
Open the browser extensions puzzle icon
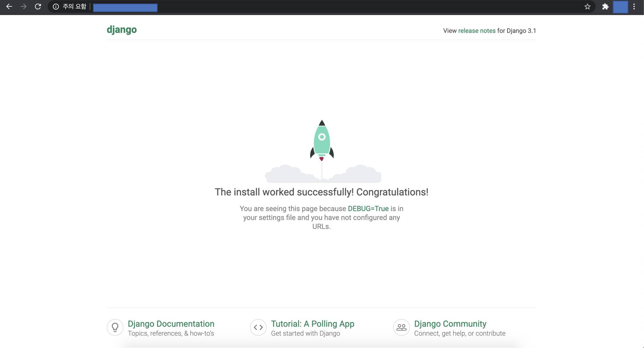click(x=605, y=7)
